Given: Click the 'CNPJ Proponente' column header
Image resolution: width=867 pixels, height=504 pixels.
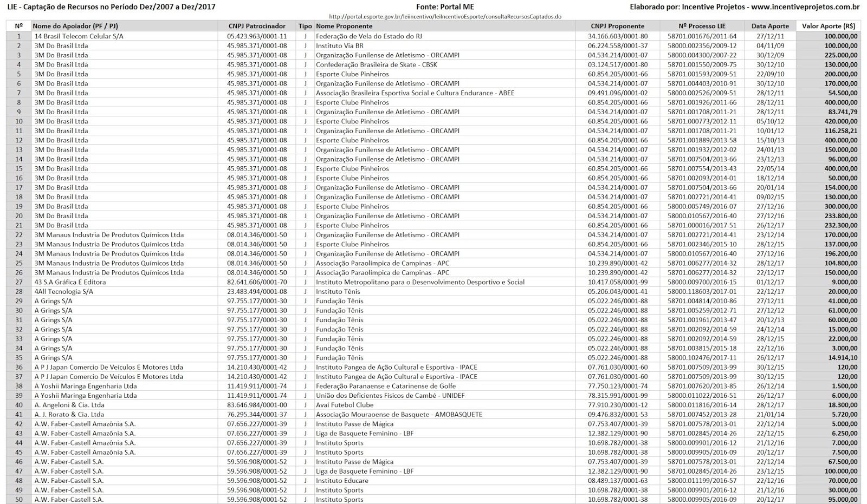Looking at the screenshot, I should click(618, 26).
